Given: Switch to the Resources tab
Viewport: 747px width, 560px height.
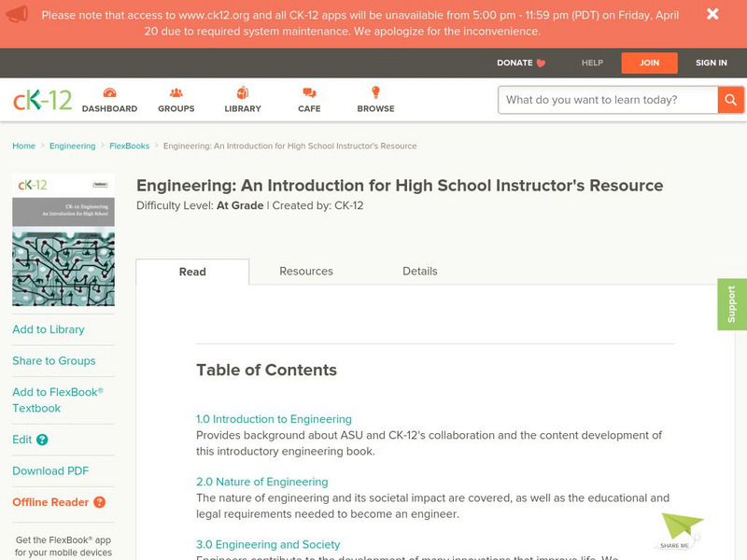Looking at the screenshot, I should 306,271.
